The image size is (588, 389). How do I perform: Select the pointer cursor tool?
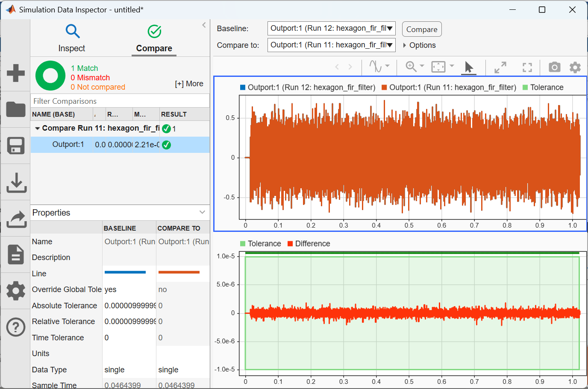click(469, 67)
